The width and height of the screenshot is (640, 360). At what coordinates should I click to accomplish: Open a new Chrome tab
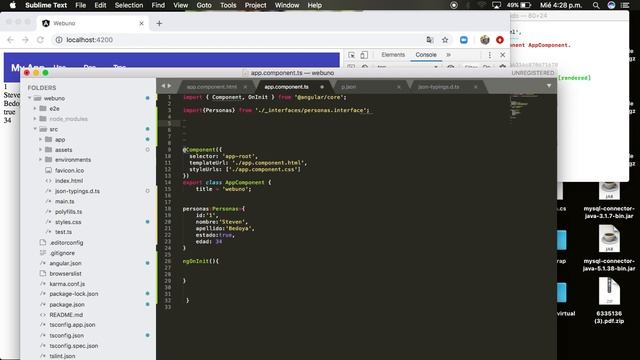click(159, 24)
